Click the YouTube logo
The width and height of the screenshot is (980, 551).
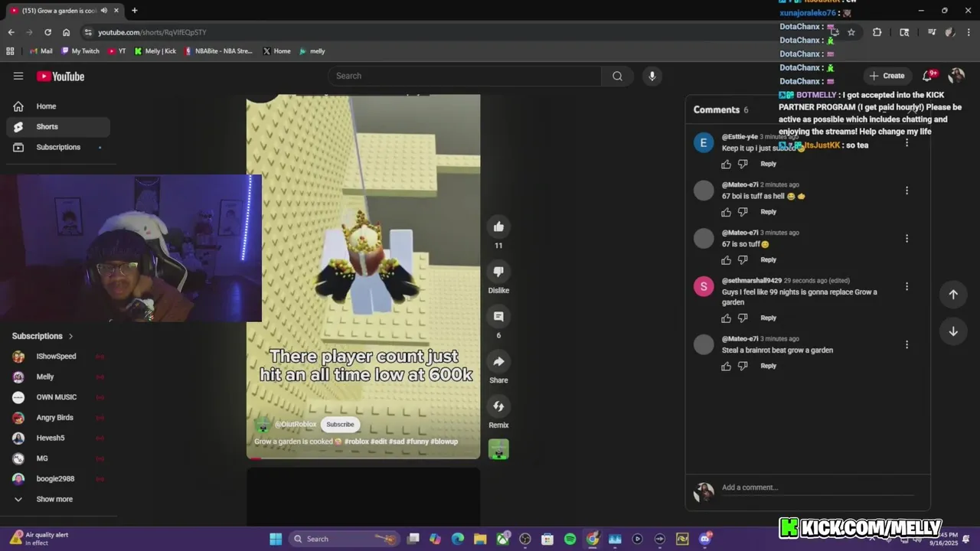(x=60, y=76)
